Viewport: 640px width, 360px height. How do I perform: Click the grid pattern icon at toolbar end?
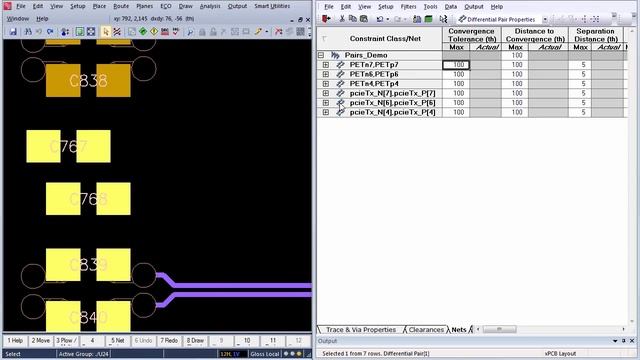(300, 31)
